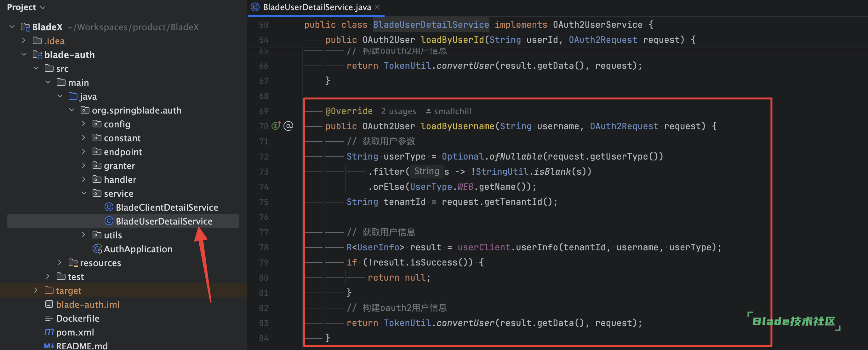Screen dimensions: 868x350
Task: Click the class icon in the editor tab
Action: (x=255, y=7)
